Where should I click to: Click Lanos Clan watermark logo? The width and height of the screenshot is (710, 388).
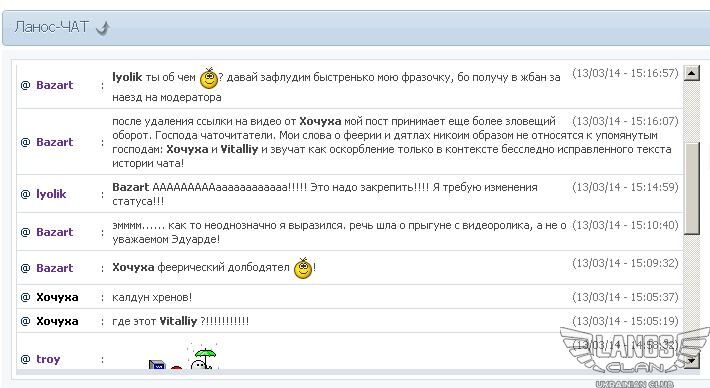pyautogui.click(x=634, y=355)
